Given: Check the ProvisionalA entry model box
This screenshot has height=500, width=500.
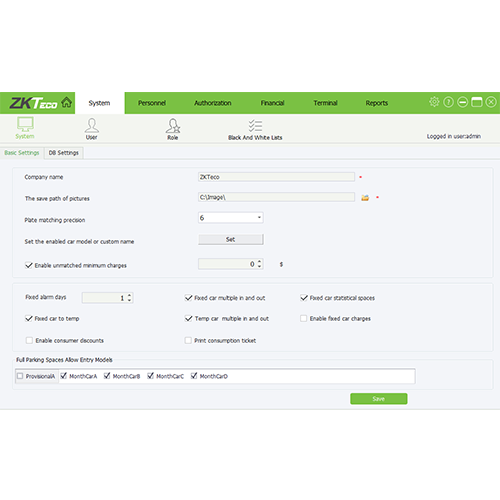Looking at the screenshot, I should tap(20, 376).
